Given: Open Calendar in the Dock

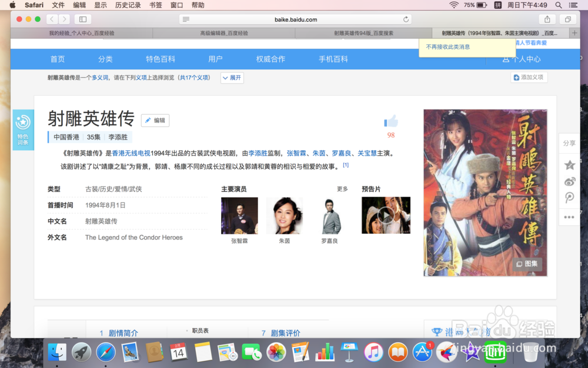Looking at the screenshot, I should [179, 352].
